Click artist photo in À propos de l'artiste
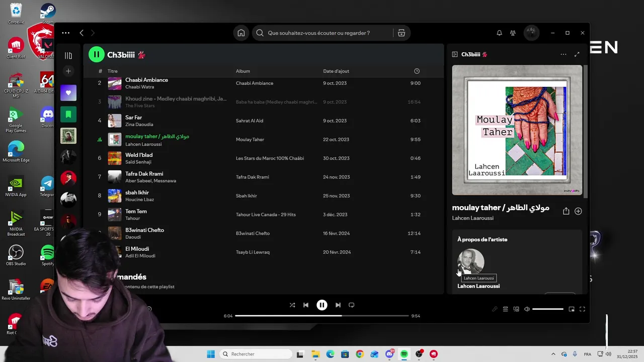The image size is (644, 362). [x=471, y=262]
